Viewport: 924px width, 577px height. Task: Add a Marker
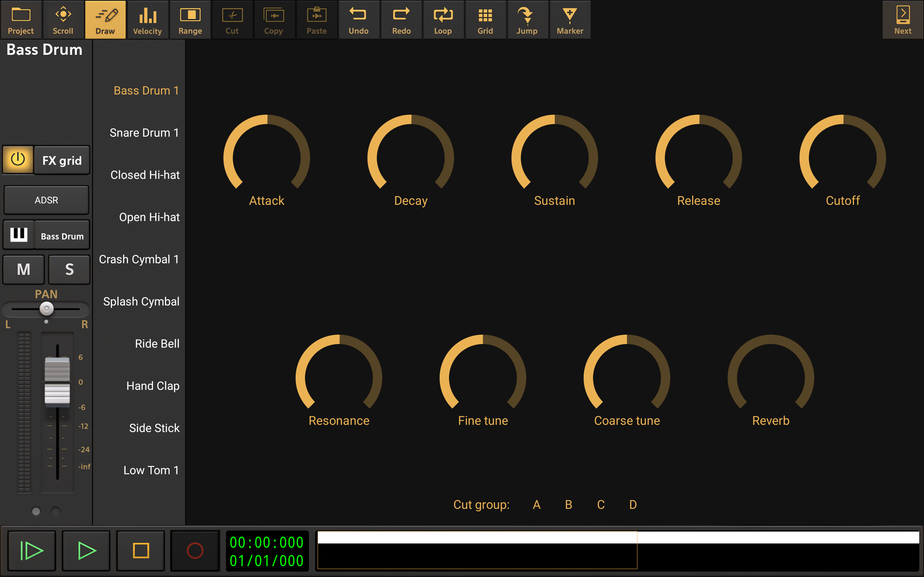[x=570, y=20]
